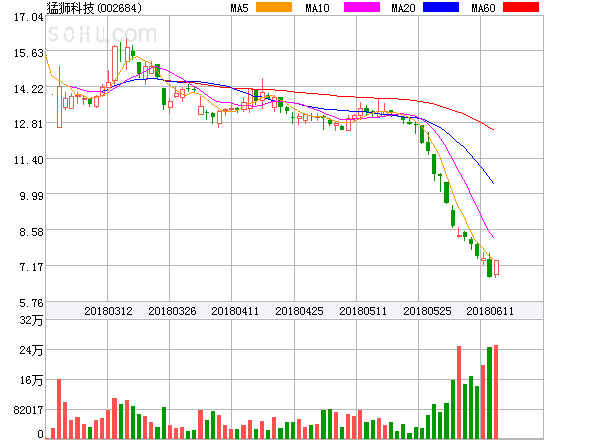The height and width of the screenshot is (440, 600).
Task: Click the 0 volume axis label
Action: point(41,434)
